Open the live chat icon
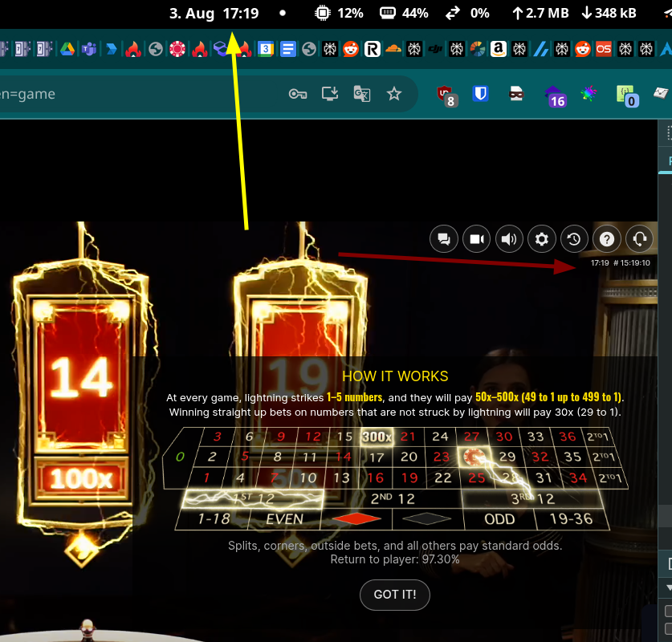Viewport: 672px width, 642px height. pyautogui.click(x=443, y=238)
